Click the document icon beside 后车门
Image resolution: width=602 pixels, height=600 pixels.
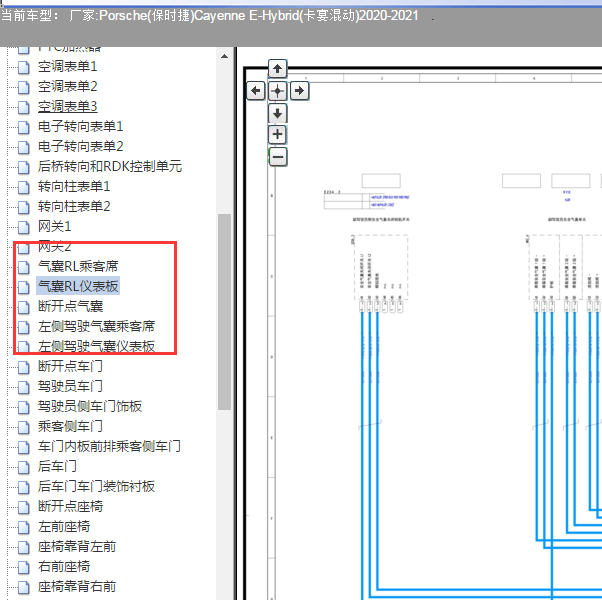[24, 467]
